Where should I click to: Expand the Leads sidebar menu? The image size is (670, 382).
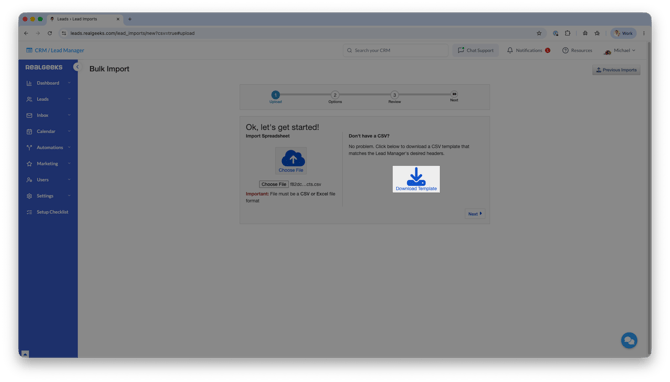48,99
